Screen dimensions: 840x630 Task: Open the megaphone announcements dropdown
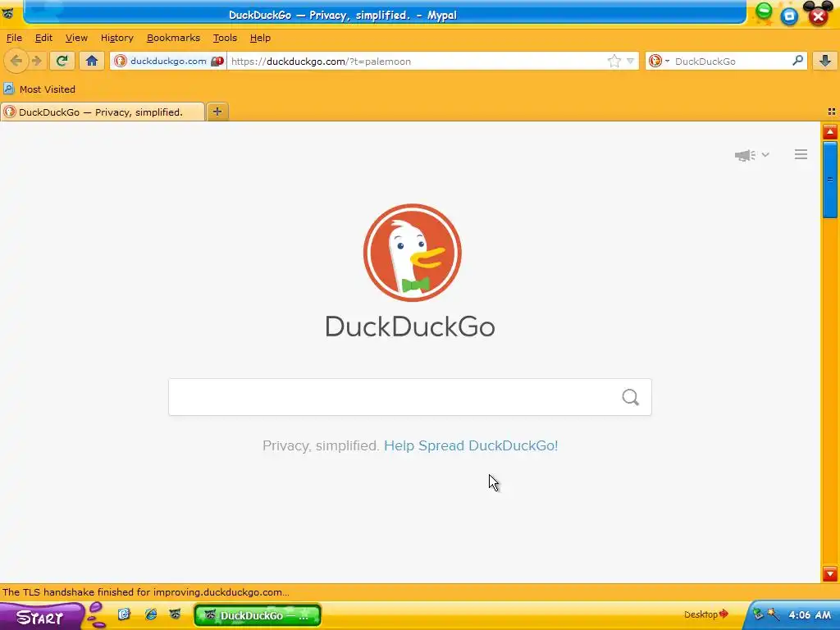[751, 155]
